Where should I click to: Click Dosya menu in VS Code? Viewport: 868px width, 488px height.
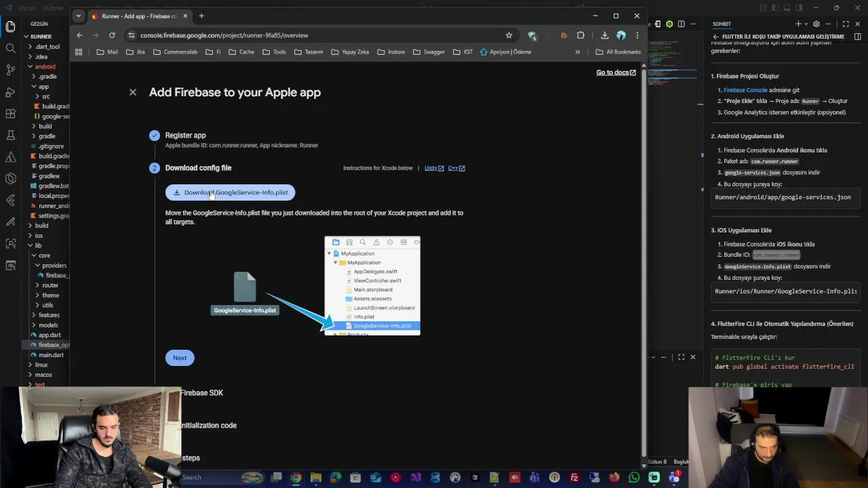tap(28, 7)
